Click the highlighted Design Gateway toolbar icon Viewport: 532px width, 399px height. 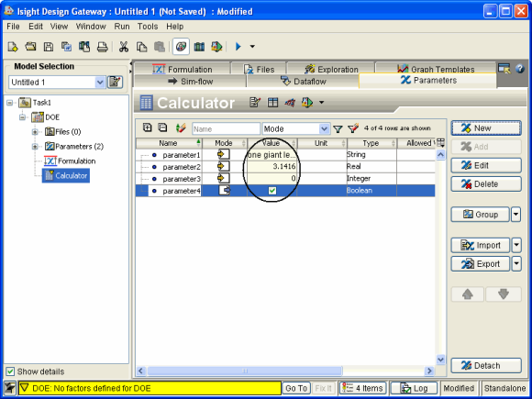(181, 47)
